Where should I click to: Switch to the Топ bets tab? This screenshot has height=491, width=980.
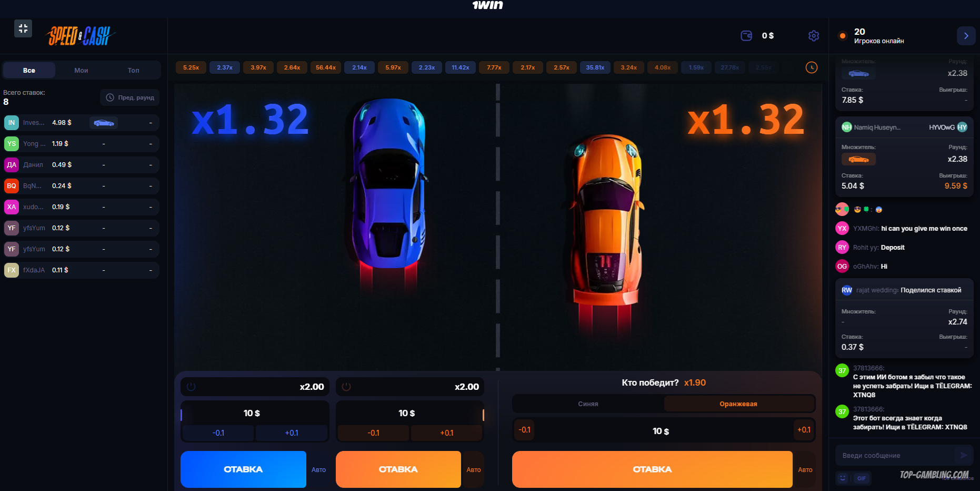point(133,70)
